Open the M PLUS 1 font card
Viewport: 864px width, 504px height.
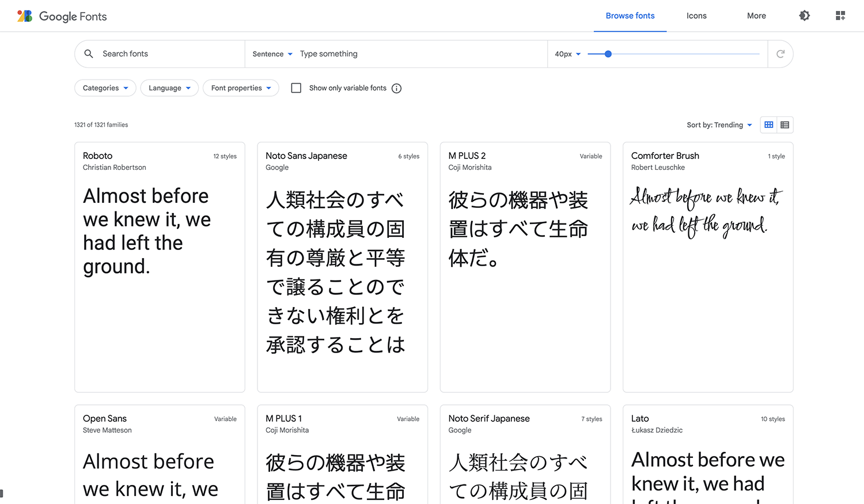(x=343, y=454)
